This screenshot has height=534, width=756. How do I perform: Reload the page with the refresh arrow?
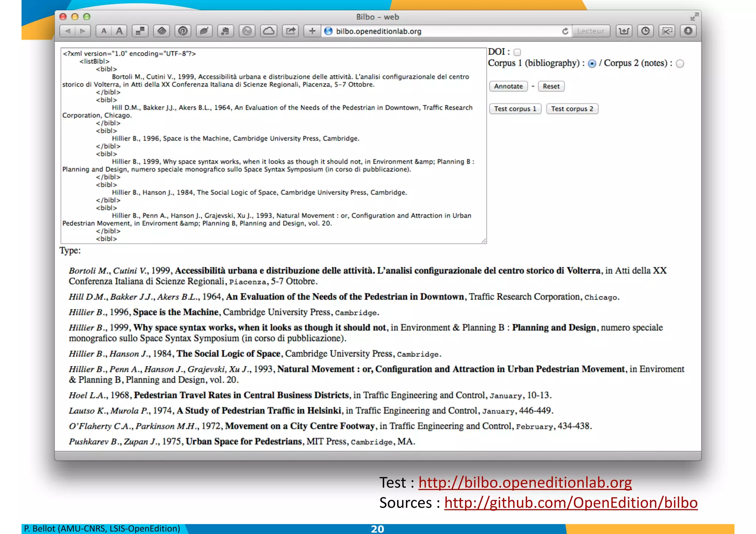click(565, 31)
